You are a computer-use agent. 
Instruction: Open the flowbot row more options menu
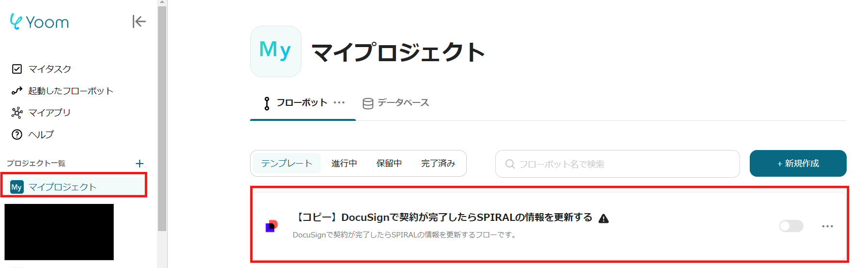pos(827,226)
